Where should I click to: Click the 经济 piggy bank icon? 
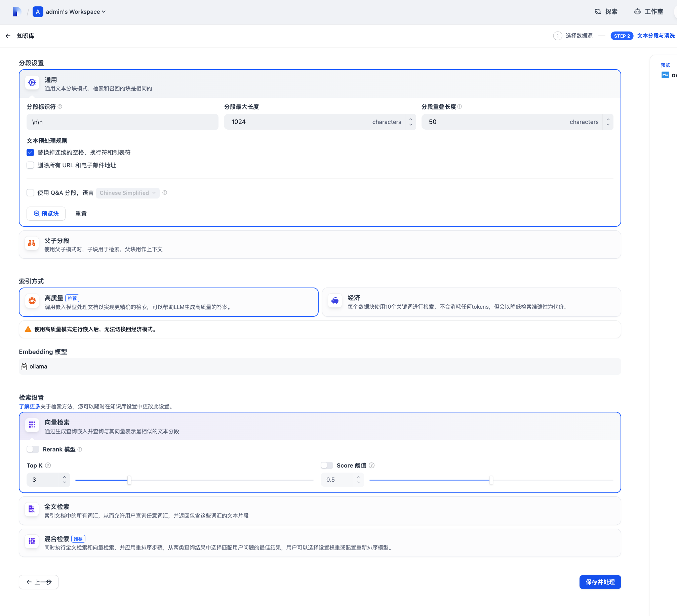[335, 301]
